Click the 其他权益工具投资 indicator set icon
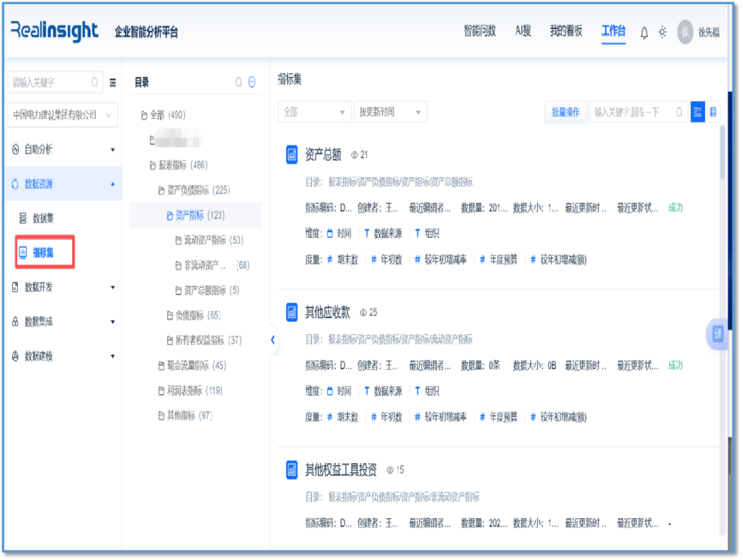 [x=291, y=470]
